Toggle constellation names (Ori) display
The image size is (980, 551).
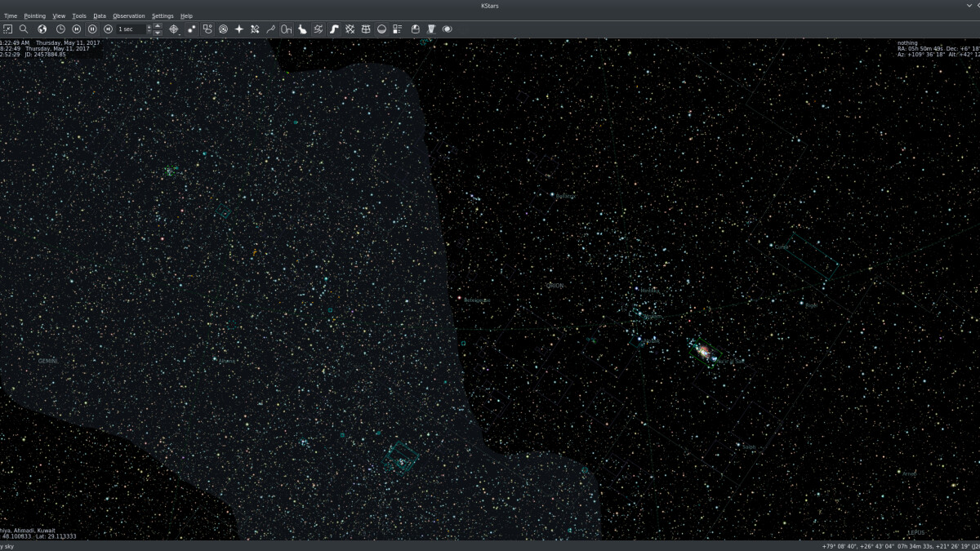click(x=287, y=29)
